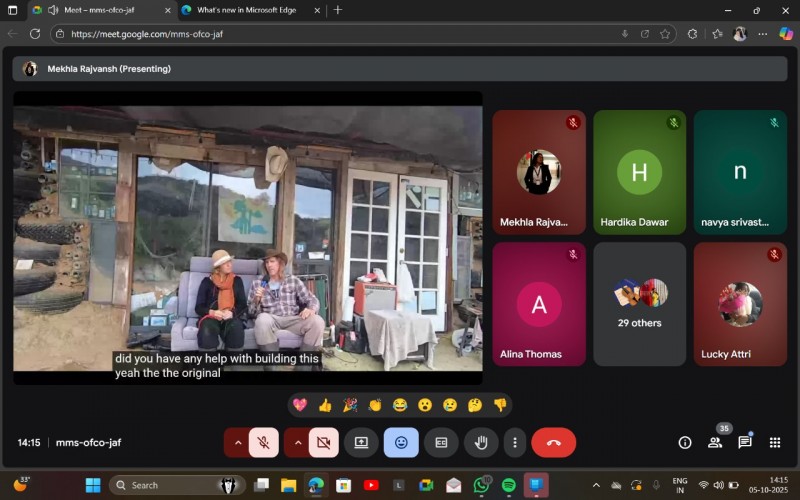Viewport: 800px width, 500px height.
Task: Turn on the camera button
Action: (323, 442)
